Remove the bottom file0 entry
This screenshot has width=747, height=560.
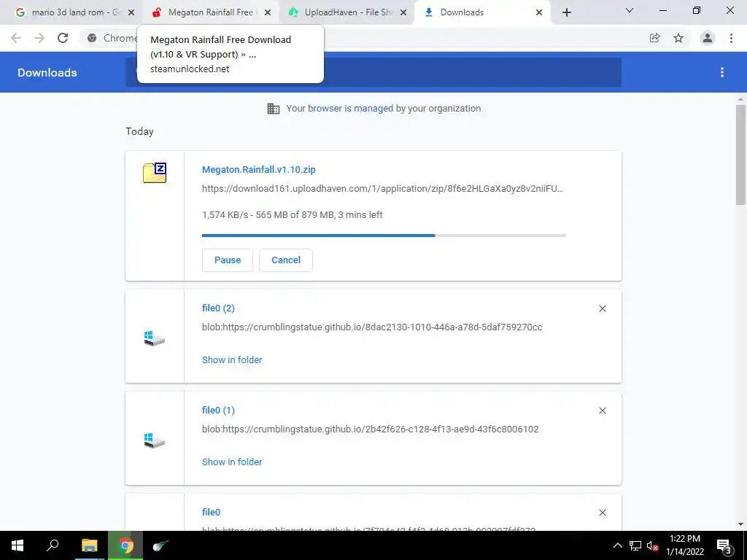pyautogui.click(x=602, y=513)
